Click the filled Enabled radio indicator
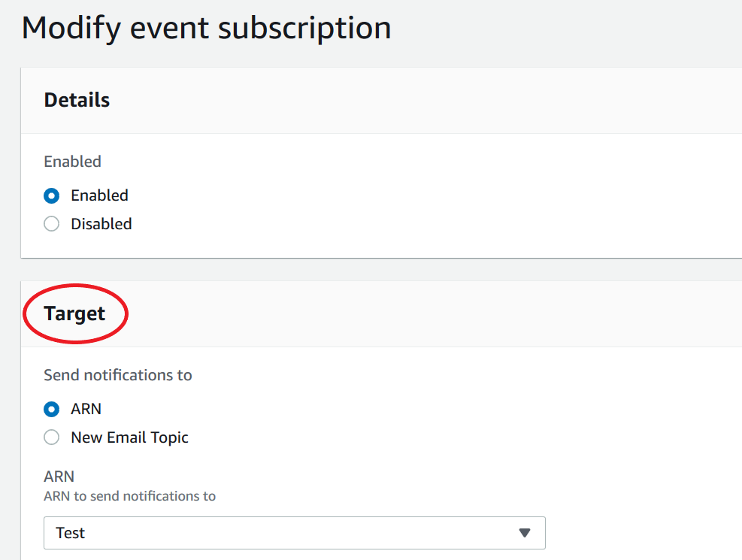This screenshot has height=560, width=742. (50, 195)
